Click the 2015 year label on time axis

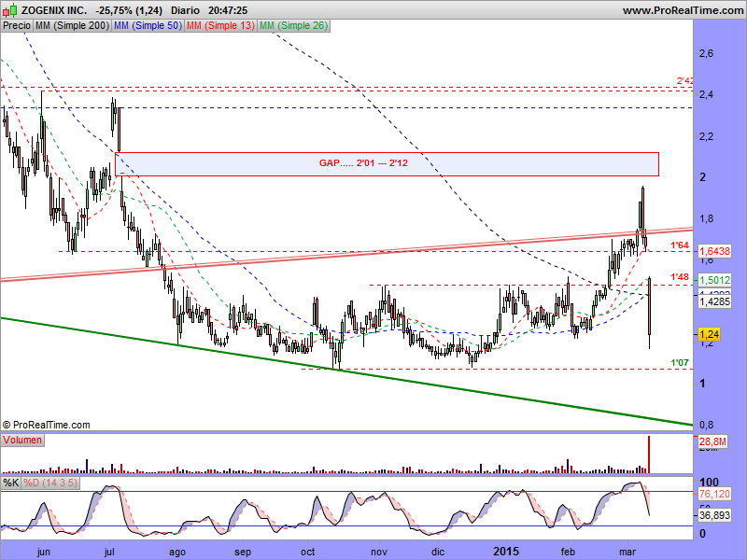[x=506, y=551]
